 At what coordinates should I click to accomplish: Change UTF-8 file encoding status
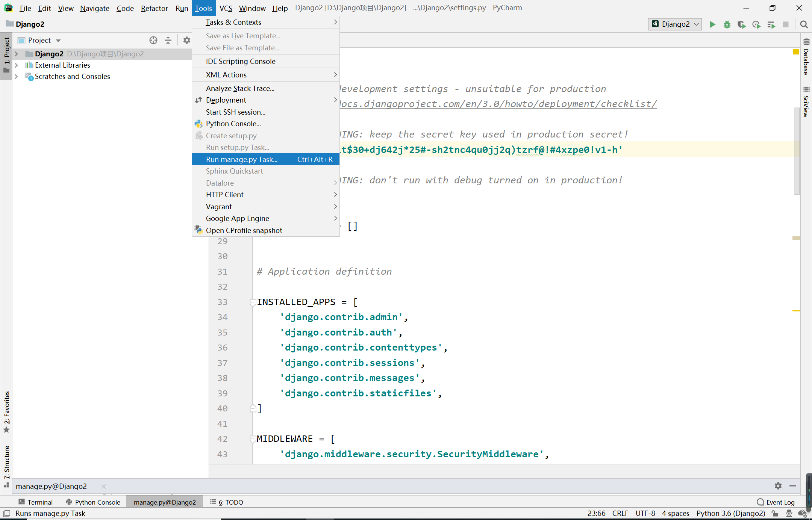coord(645,513)
